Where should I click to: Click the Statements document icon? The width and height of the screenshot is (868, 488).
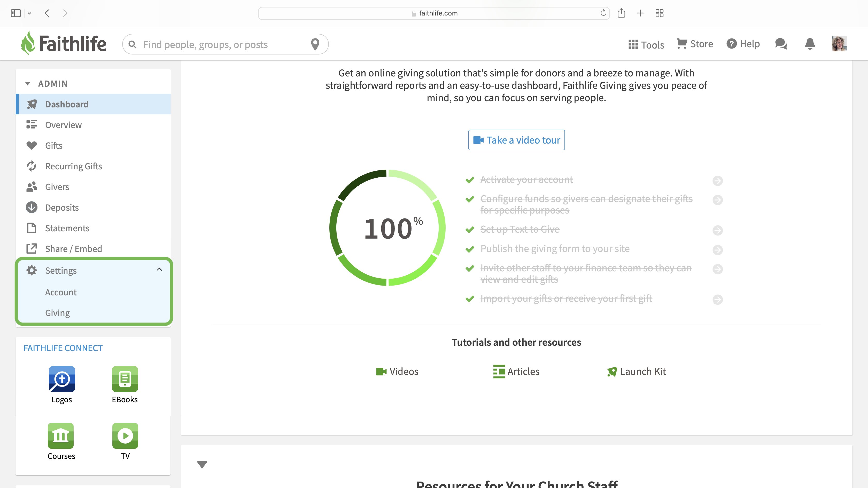32,228
